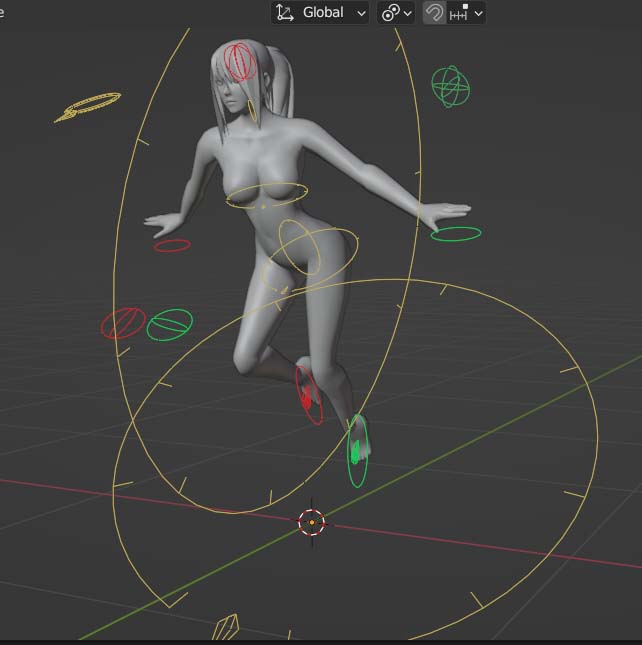Select the small yellow ring near the neck
The image size is (642, 645).
point(251,111)
